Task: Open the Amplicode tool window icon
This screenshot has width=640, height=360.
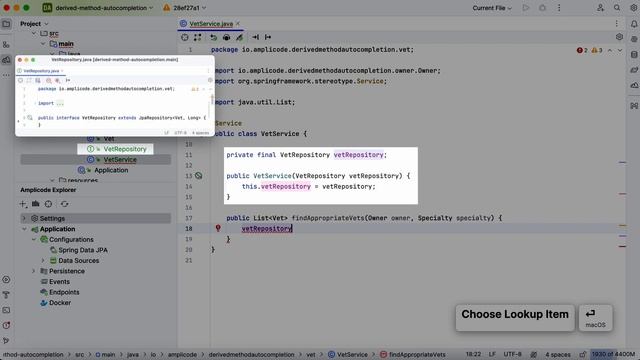Action: 6,60
